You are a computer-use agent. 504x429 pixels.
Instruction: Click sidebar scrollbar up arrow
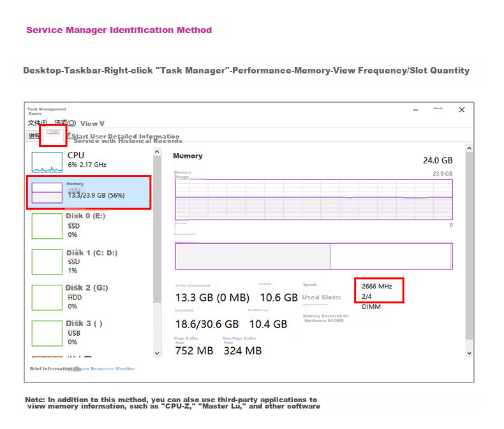point(157,151)
